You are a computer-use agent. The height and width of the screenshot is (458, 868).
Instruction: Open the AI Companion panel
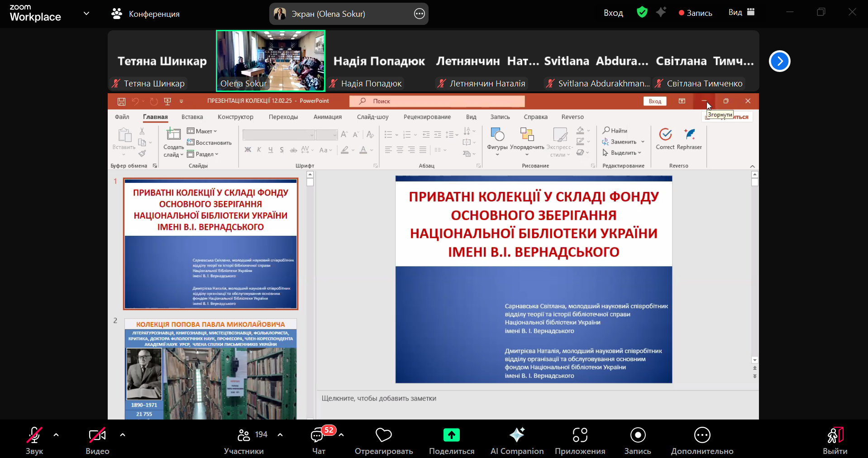click(x=517, y=435)
